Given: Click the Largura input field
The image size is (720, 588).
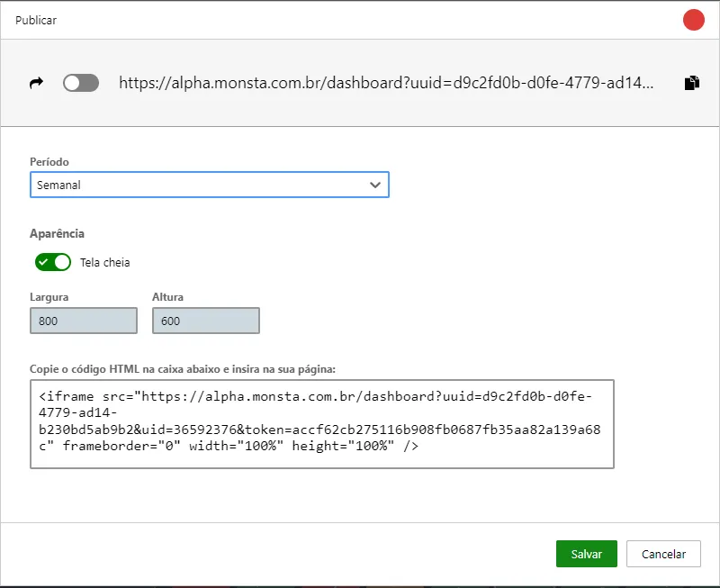Looking at the screenshot, I should click(84, 321).
